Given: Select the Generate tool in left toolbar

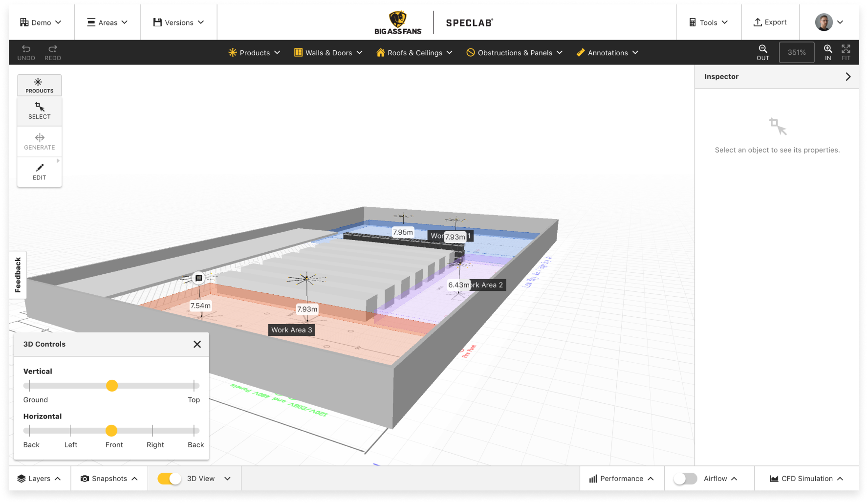Looking at the screenshot, I should coord(40,141).
